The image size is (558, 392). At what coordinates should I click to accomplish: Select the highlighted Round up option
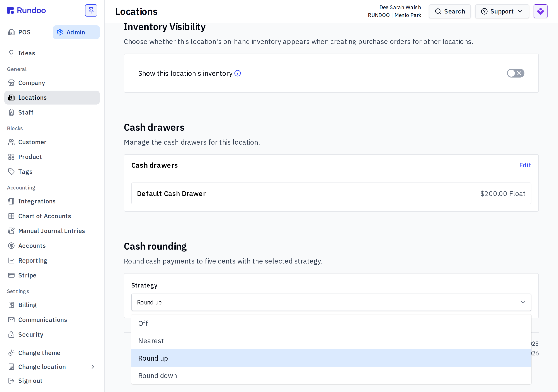pos(331,358)
